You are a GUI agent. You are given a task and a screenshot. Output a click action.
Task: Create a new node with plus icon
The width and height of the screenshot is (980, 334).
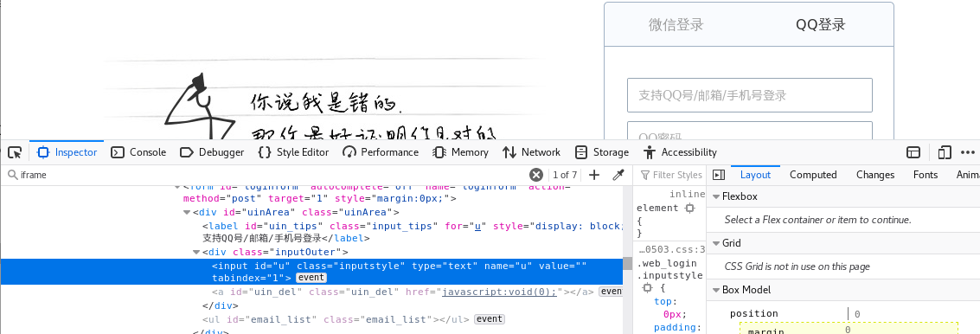(x=594, y=175)
